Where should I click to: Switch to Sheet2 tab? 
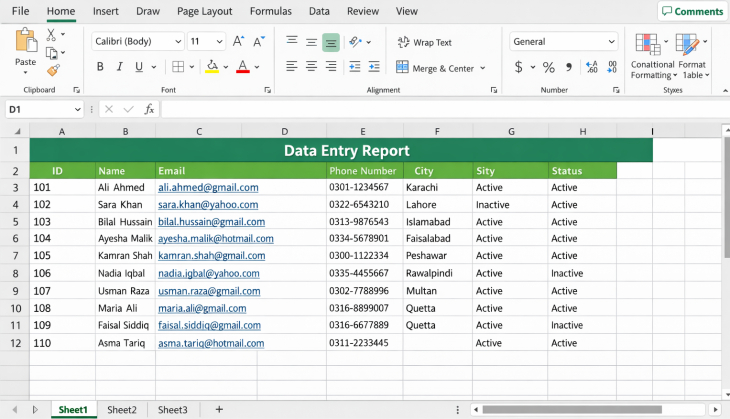(122, 409)
